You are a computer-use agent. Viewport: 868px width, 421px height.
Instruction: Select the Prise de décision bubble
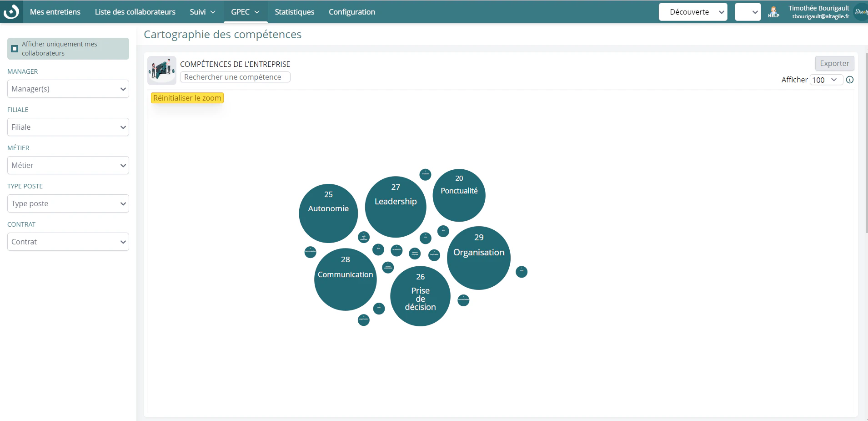pyautogui.click(x=420, y=296)
